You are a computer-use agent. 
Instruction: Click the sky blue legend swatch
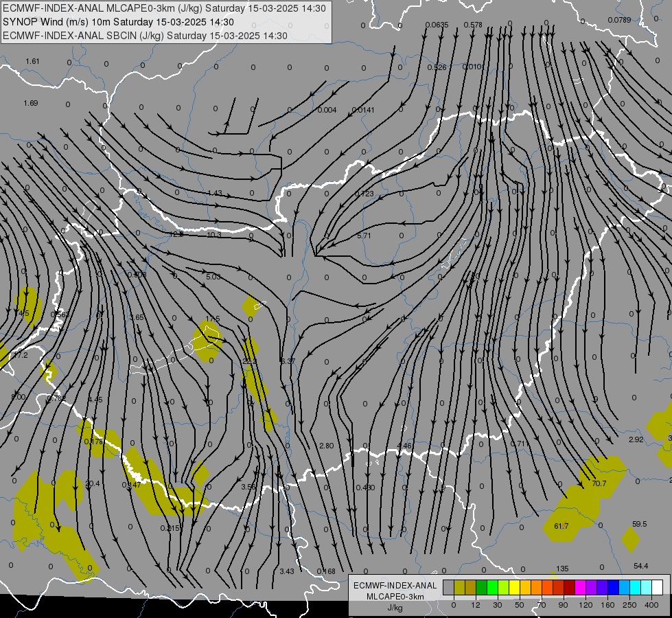[x=625, y=588]
